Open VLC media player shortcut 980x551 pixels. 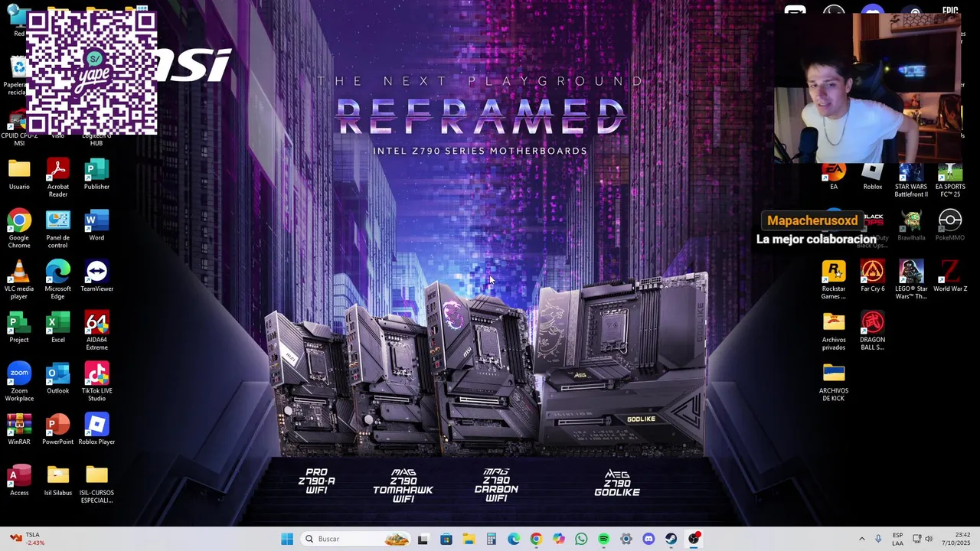point(19,280)
